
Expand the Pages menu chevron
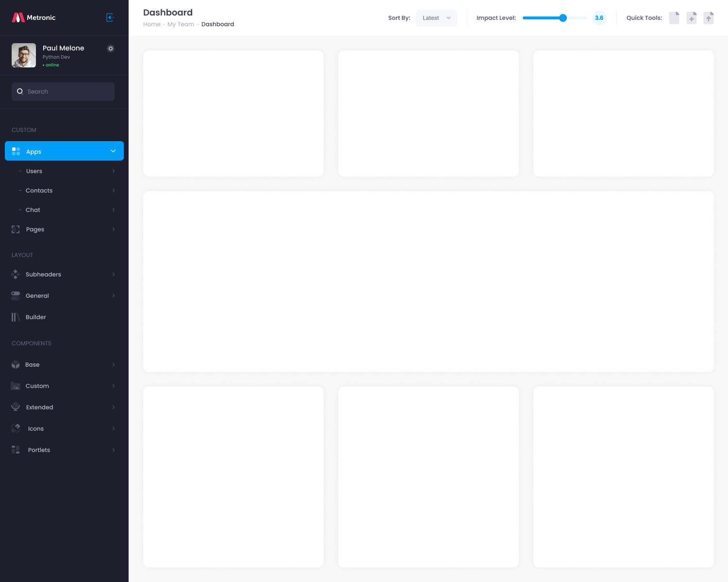(114, 229)
